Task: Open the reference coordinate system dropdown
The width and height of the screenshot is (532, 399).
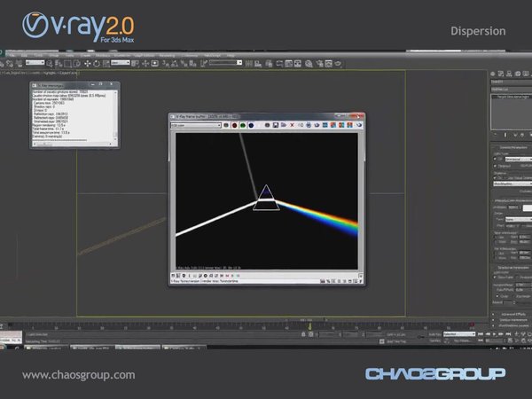Action: 121,63
